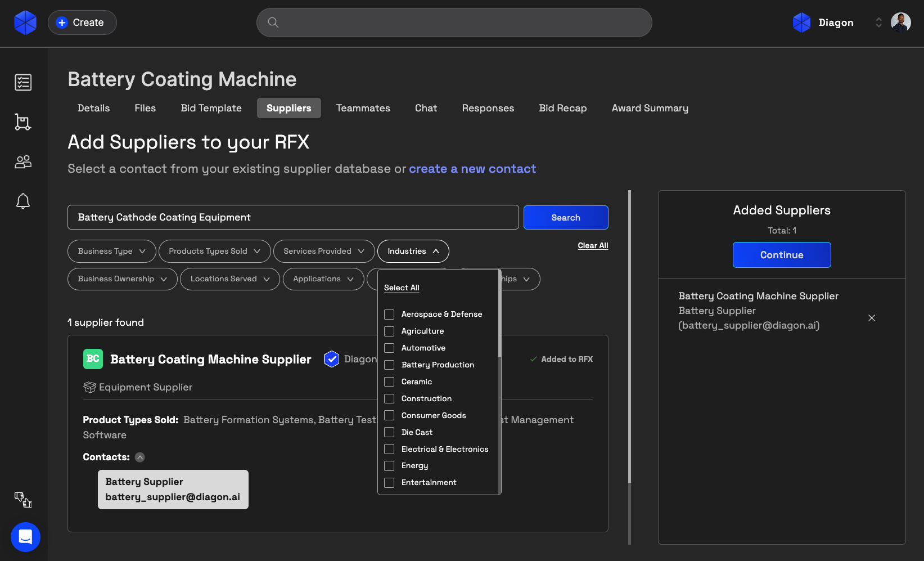Check the Aerospace & Defense checkbox
Image resolution: width=924 pixels, height=561 pixels.
(389, 314)
